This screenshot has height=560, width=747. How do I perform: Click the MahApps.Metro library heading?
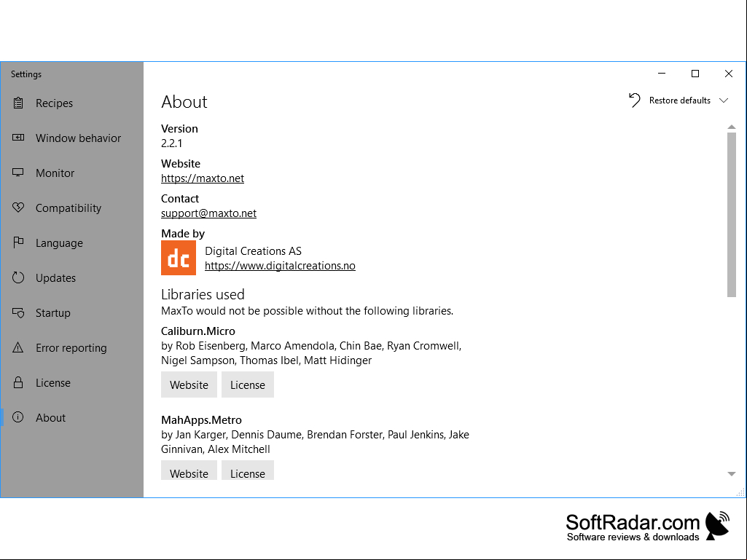(x=202, y=420)
